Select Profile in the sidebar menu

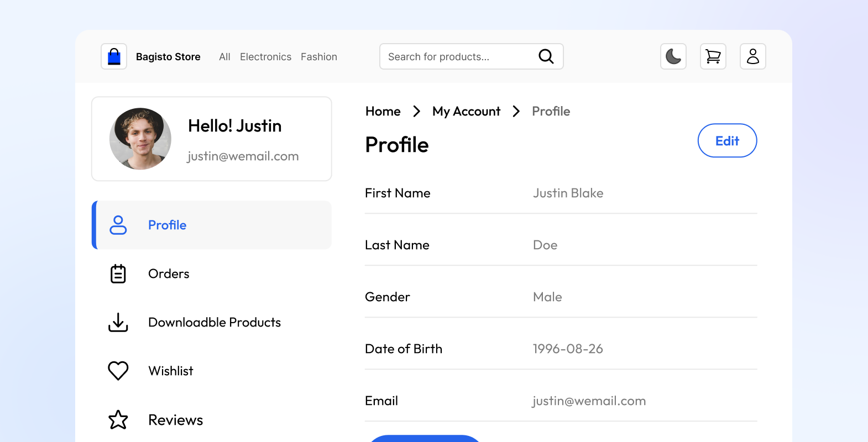click(x=212, y=225)
